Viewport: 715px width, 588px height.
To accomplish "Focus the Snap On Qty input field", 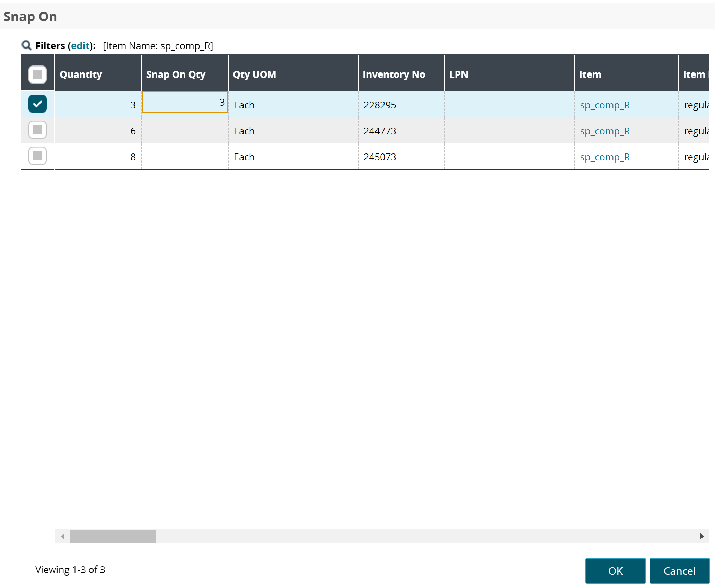I will (x=185, y=102).
